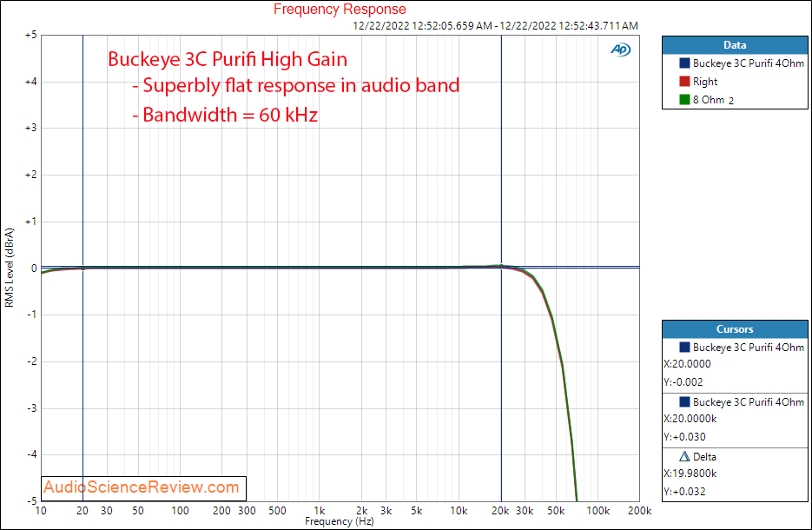
Task: Click the '20' tick on the frequency axis
Action: point(83,511)
